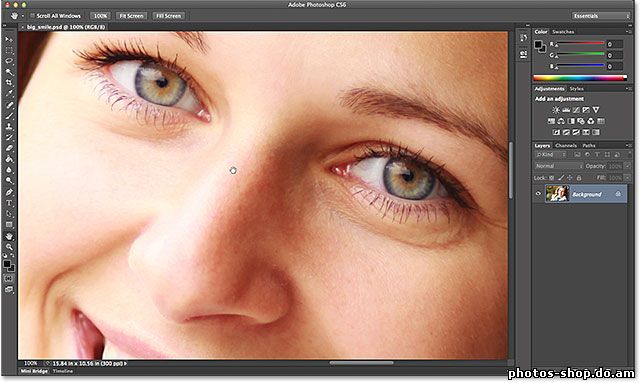Toggle lock image pixels

(x=561, y=178)
